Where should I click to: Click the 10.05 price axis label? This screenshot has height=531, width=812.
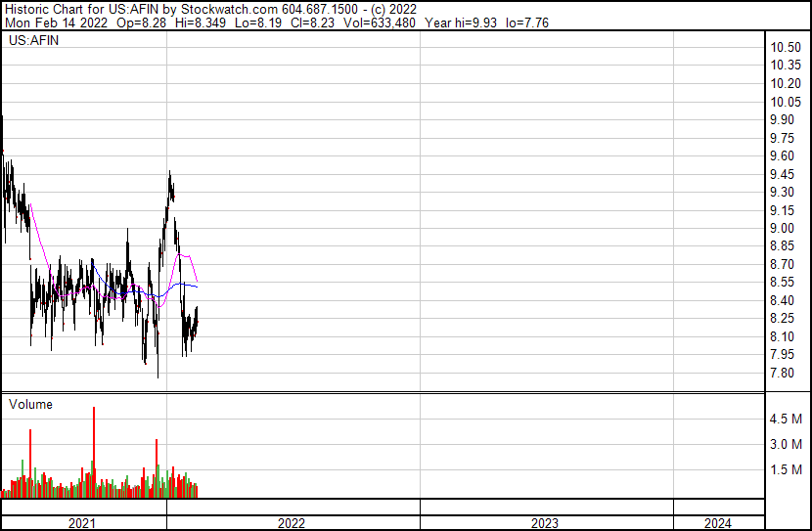tap(786, 102)
